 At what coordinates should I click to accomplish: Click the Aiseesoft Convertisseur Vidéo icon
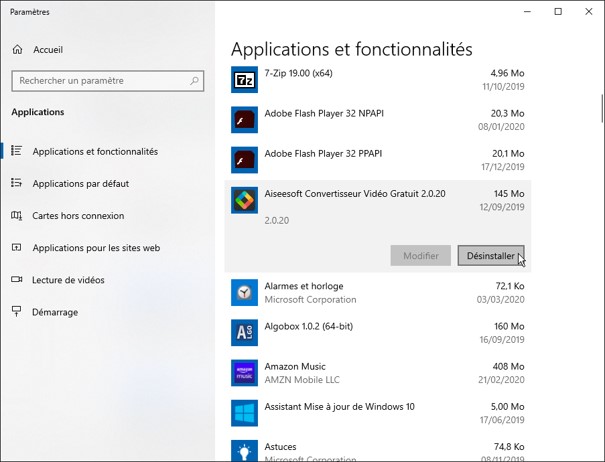point(244,200)
